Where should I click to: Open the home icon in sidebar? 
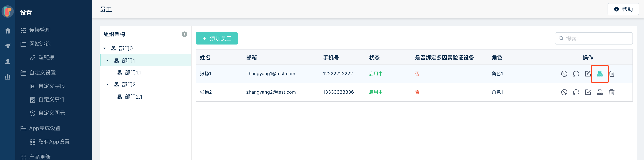pyautogui.click(x=8, y=31)
